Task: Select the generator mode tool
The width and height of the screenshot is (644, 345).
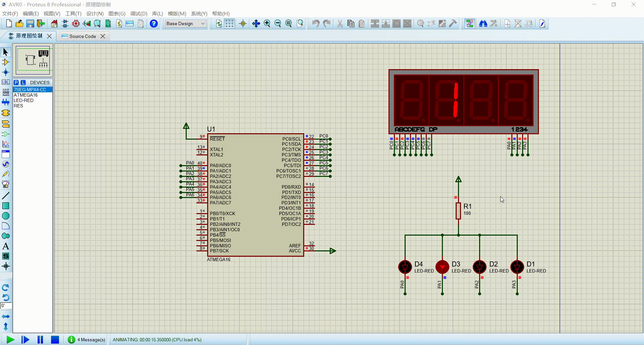Action: [6, 164]
